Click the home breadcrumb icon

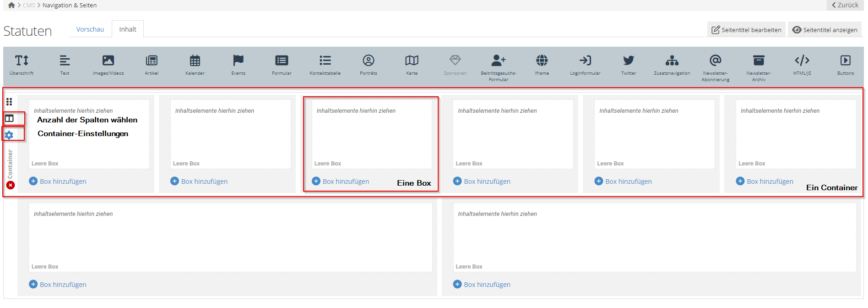tap(11, 5)
